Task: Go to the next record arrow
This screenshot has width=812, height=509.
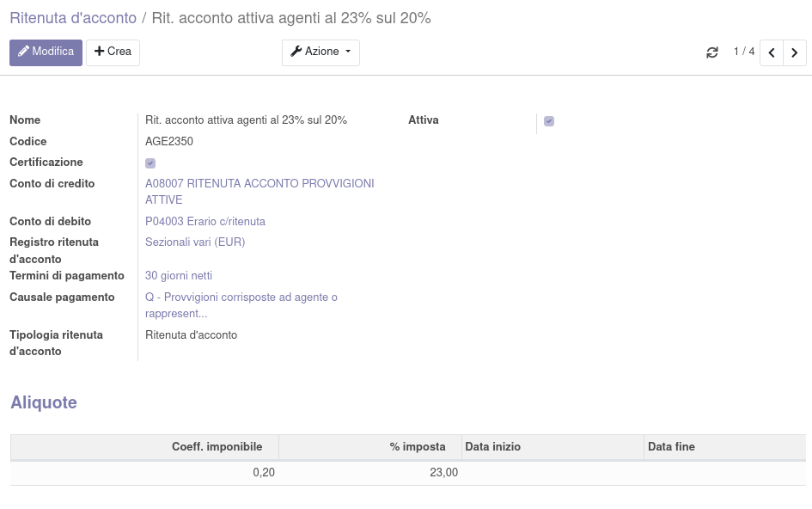Action: pyautogui.click(x=795, y=52)
